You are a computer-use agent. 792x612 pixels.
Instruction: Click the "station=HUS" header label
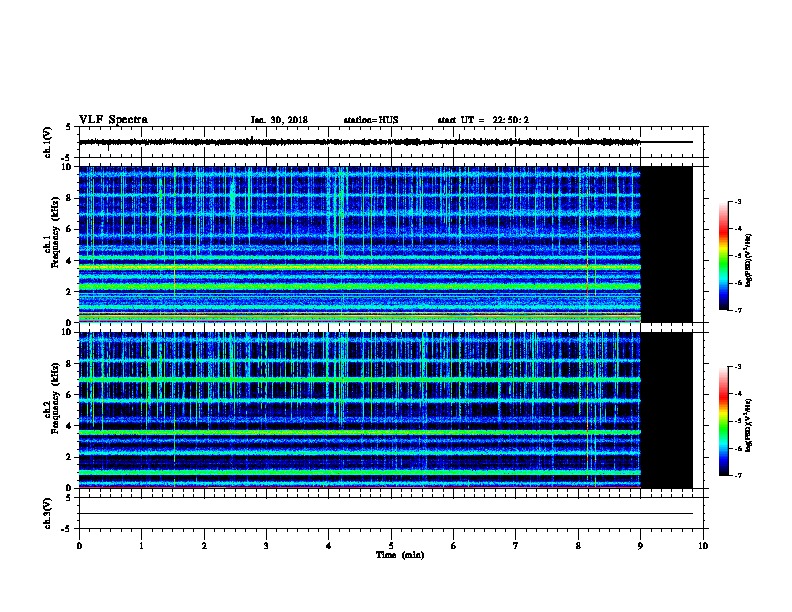point(371,120)
